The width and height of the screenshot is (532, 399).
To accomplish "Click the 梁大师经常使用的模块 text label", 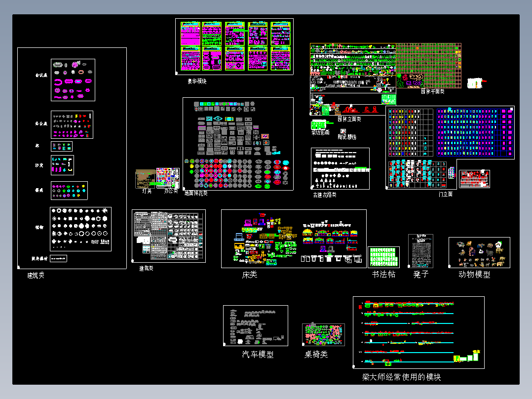I will [x=401, y=377].
